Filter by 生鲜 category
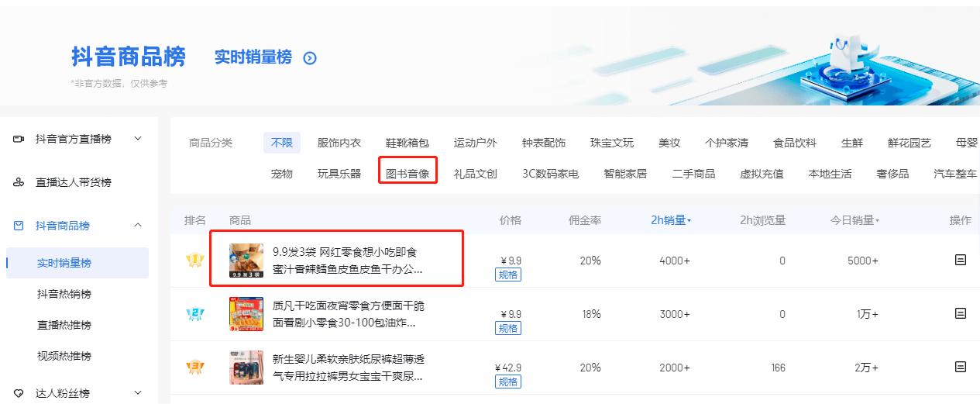Image resolution: width=980 pixels, height=404 pixels. [x=852, y=143]
